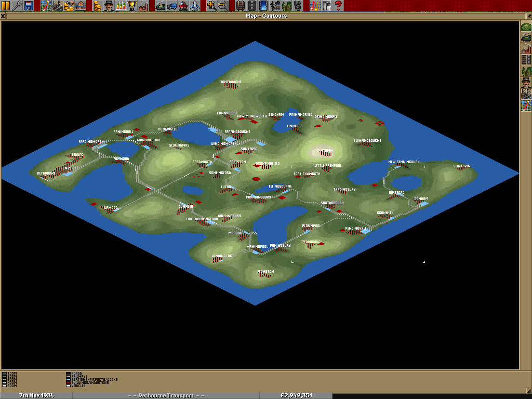Switch map to land owners view

pyautogui.click(x=526, y=82)
